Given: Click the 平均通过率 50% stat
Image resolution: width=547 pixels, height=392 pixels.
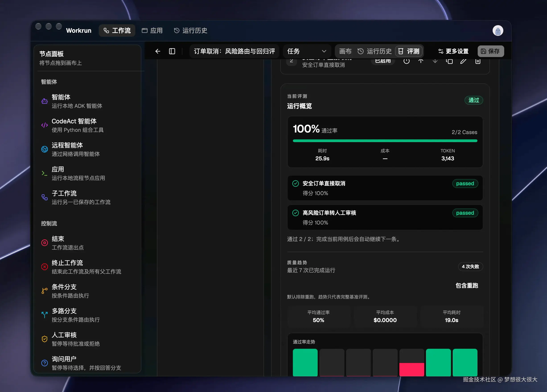Looking at the screenshot, I should tap(318, 316).
